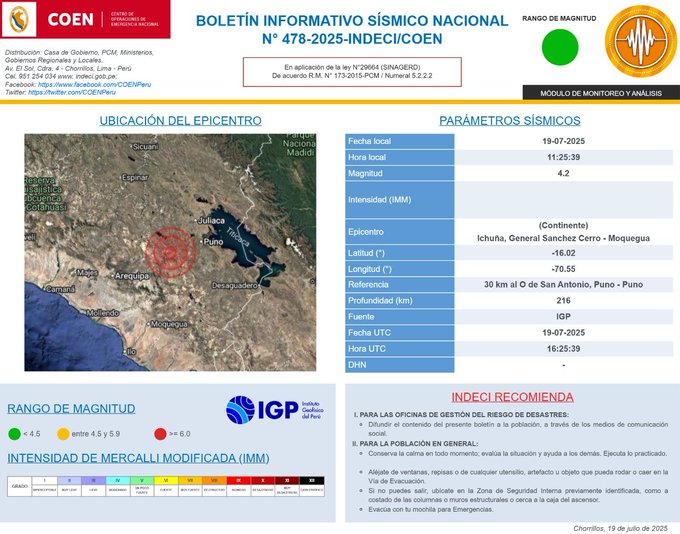Click the latitude value '-16.02'
This screenshot has height=534, width=680.
pyautogui.click(x=563, y=253)
